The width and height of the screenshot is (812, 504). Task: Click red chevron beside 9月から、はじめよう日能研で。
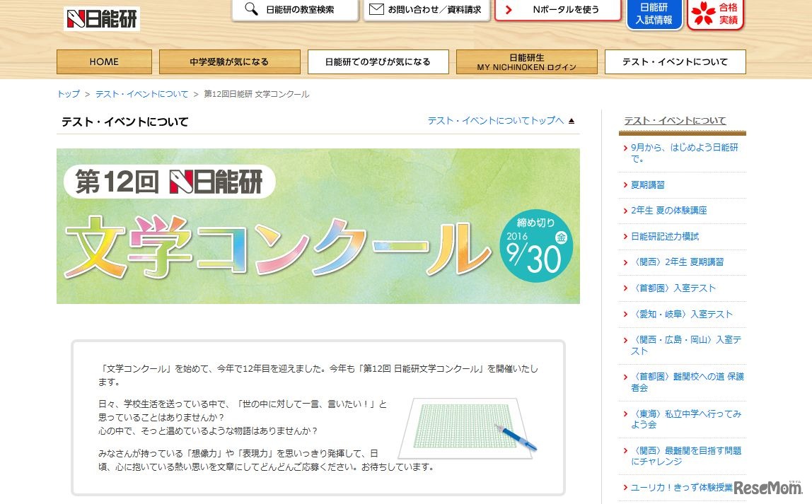pyautogui.click(x=625, y=148)
